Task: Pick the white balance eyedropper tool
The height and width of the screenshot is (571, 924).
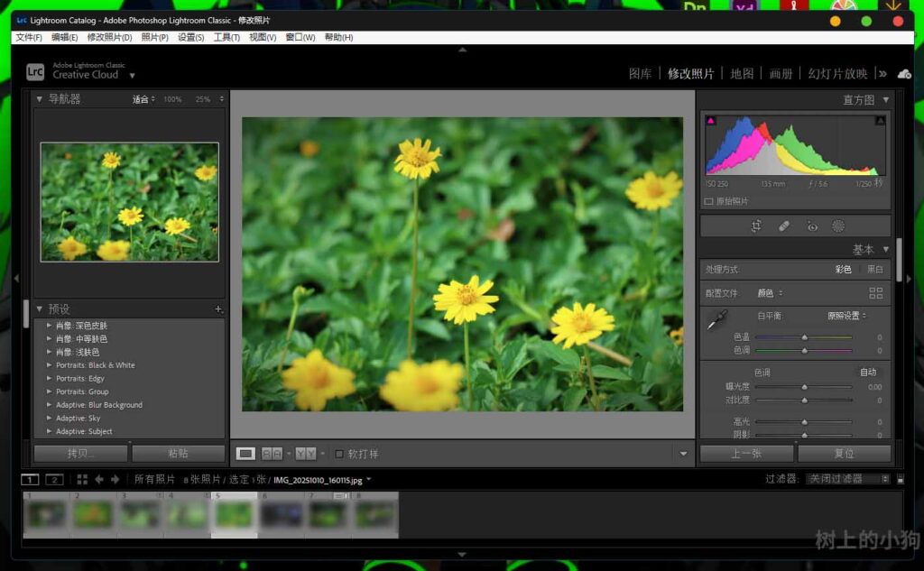Action: [x=717, y=319]
